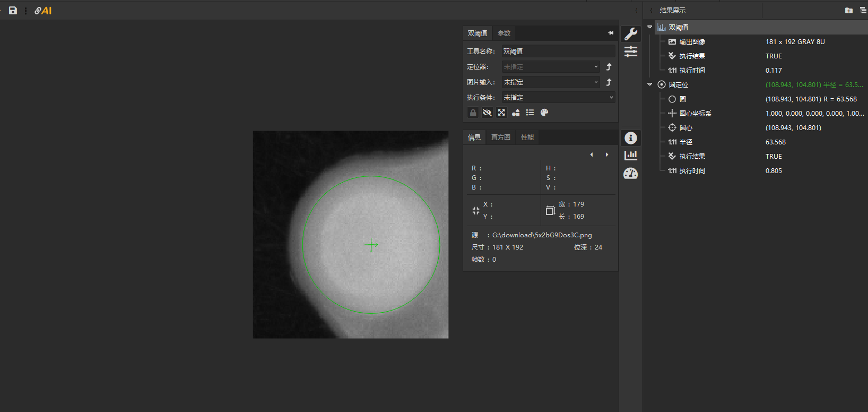Click the histogram chart sidebar icon

(631, 156)
